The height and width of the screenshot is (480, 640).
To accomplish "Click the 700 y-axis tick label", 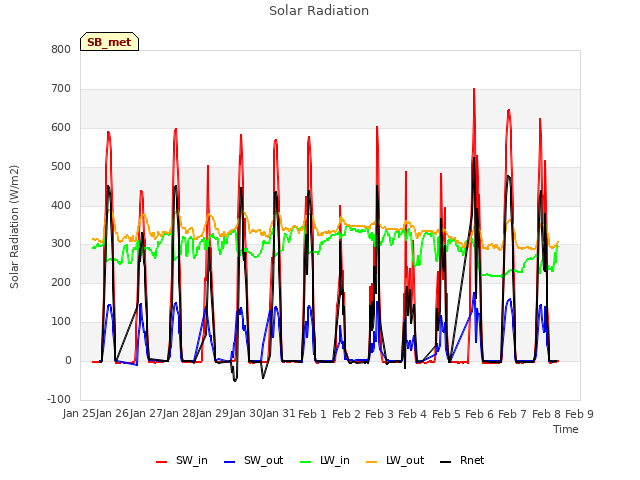I will (x=61, y=88).
